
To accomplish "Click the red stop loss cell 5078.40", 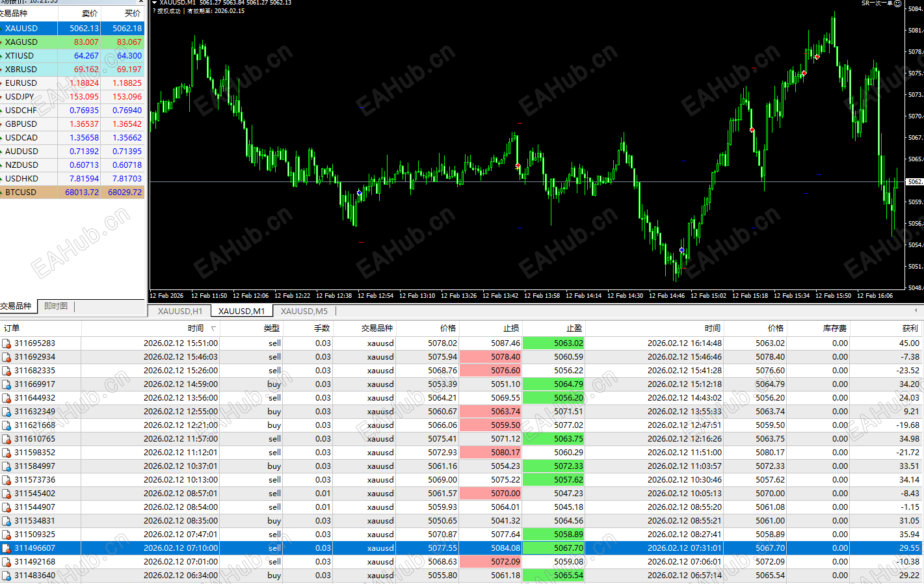I will pyautogui.click(x=491, y=357).
